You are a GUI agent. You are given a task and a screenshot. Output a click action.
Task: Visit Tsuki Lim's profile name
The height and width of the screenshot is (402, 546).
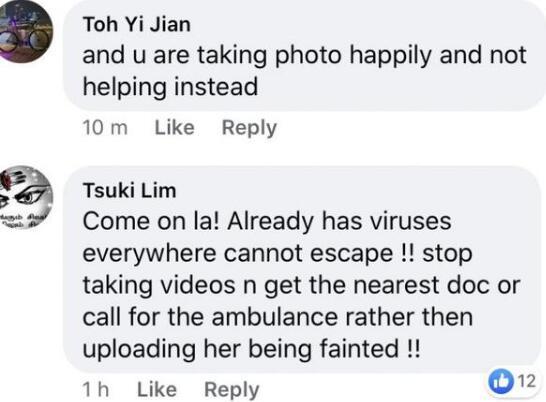pyautogui.click(x=129, y=191)
